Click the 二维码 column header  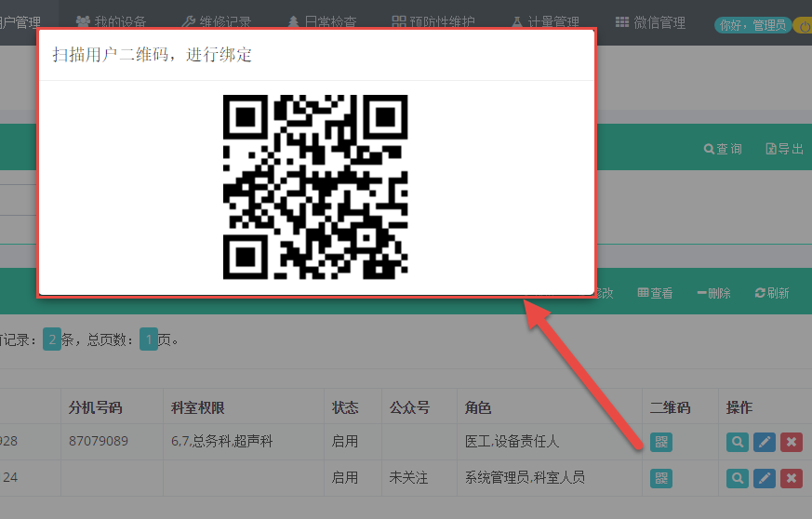point(670,407)
